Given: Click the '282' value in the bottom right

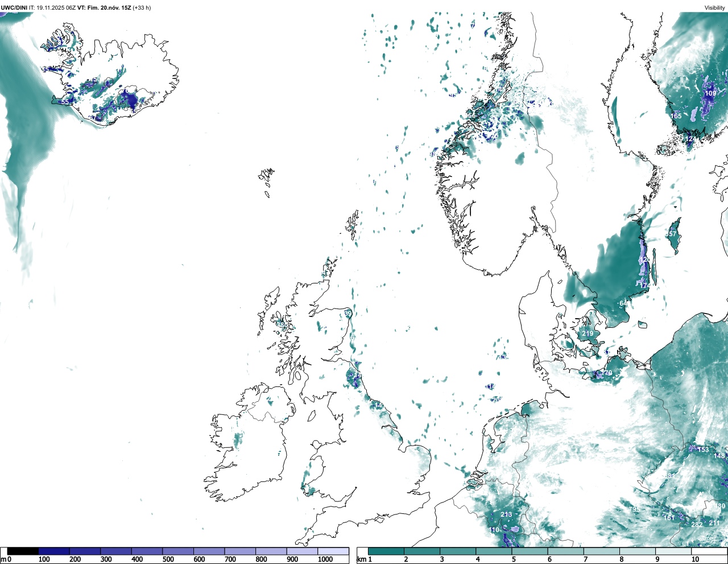Looking at the screenshot, I should tap(697, 525).
